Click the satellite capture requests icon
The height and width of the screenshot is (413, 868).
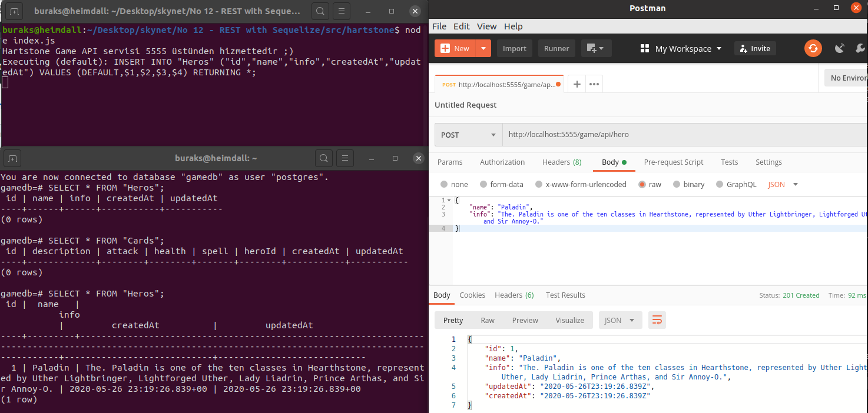point(840,48)
